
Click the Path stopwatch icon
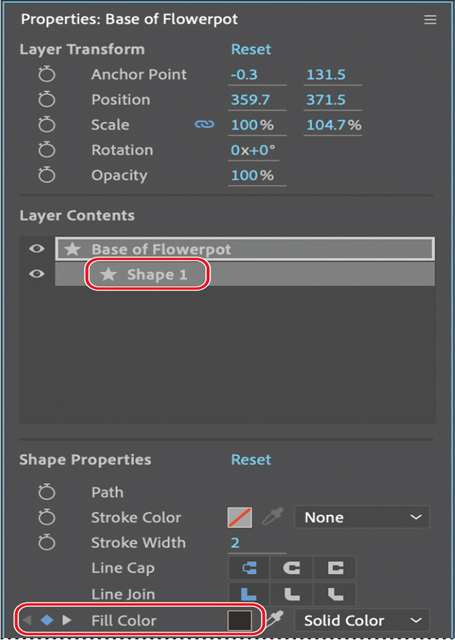pos(47,492)
